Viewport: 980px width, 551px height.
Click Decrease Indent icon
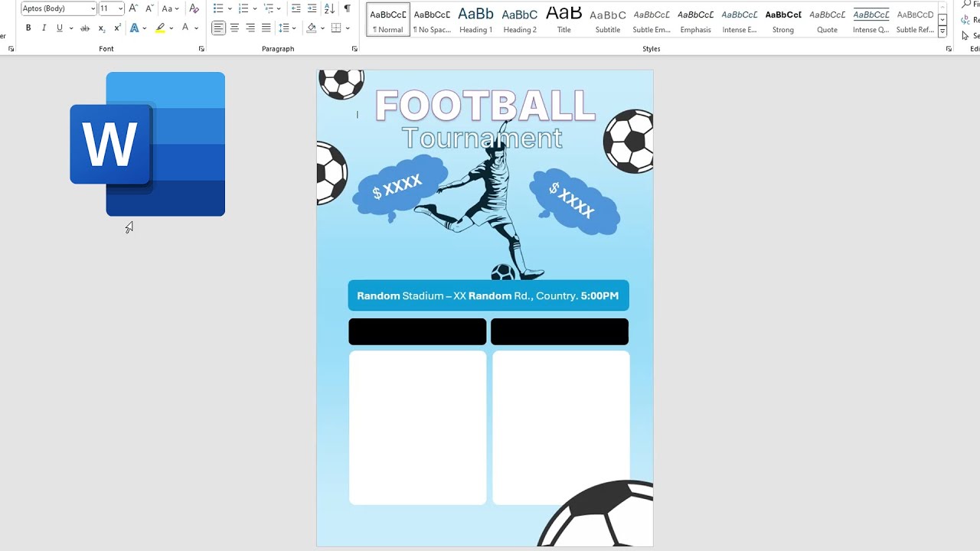296,8
